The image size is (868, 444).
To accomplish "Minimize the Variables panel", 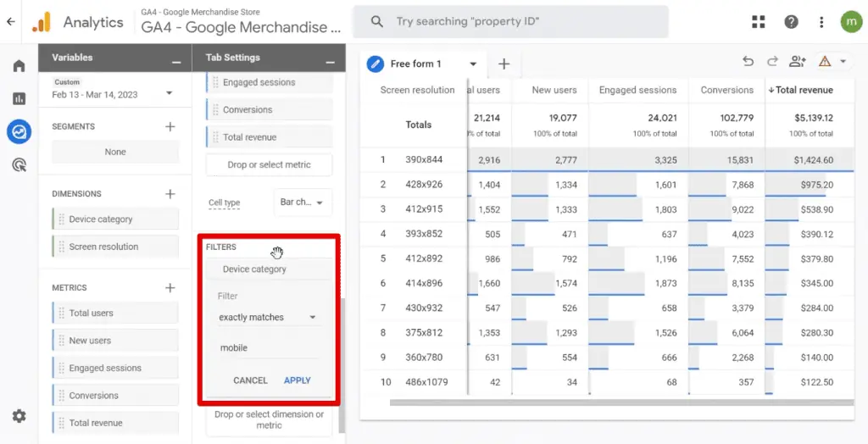I will click(x=176, y=62).
